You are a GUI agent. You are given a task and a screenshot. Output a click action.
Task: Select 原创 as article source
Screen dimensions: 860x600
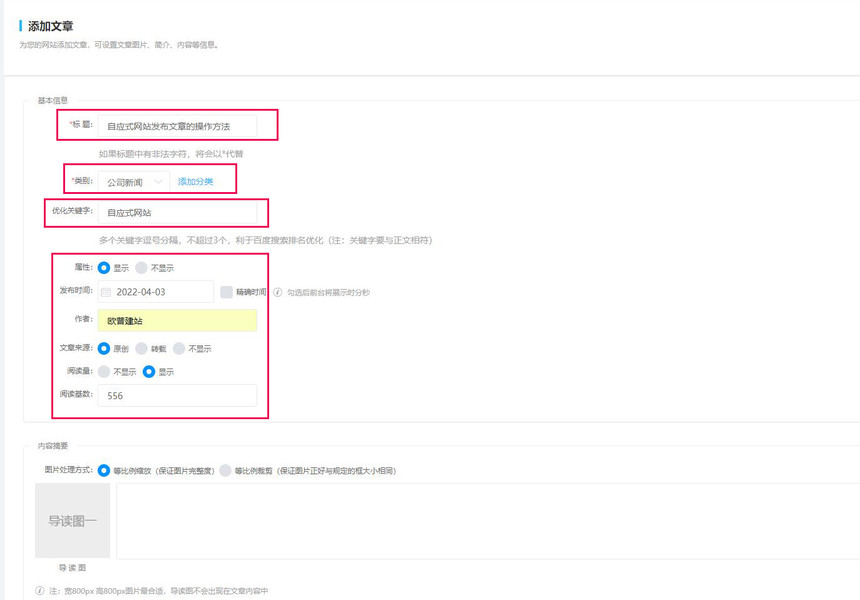coord(104,349)
